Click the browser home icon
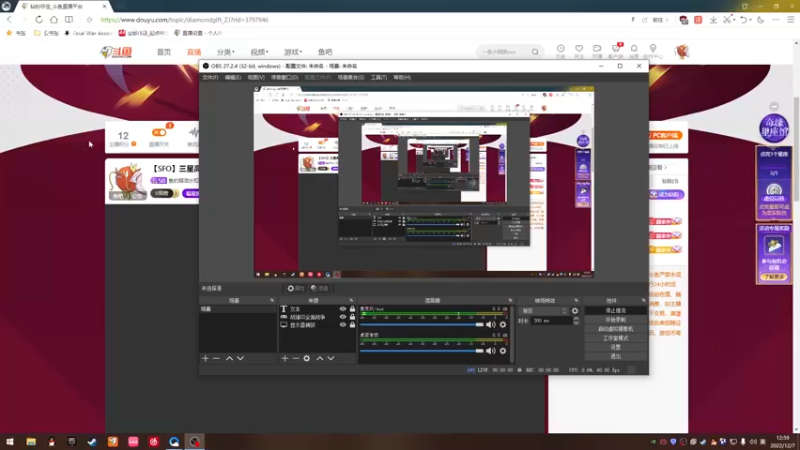800x450 pixels. 54,19
